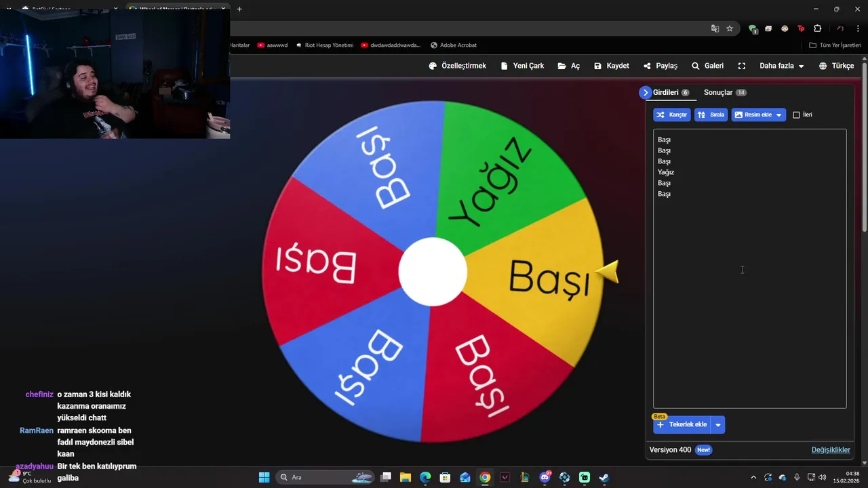Open League of Legends taskbar icon
Image resolution: width=868 pixels, height=488 pixels.
pos(525,477)
